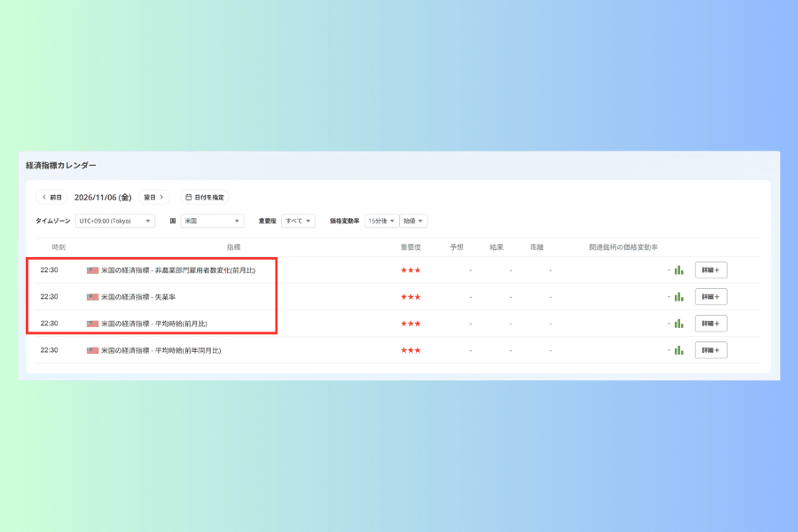Open the 始値 dropdown
Viewport: 798px width, 532px height.
click(413, 221)
